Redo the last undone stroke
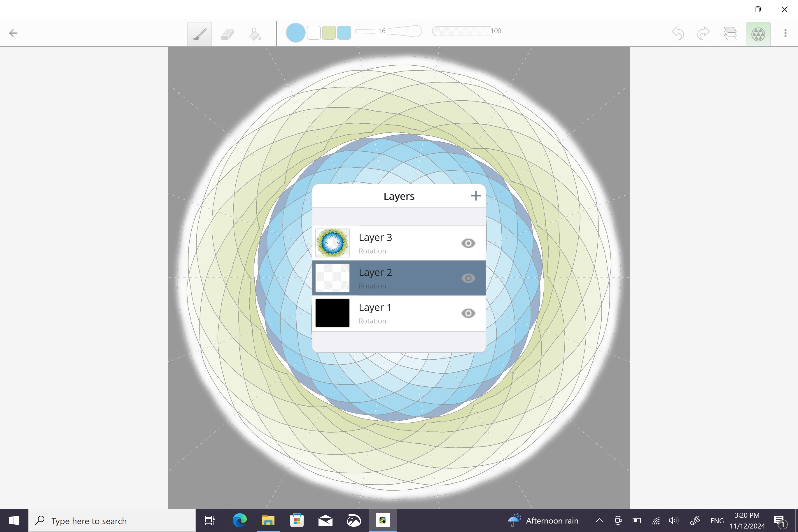The image size is (798, 532). 703,34
